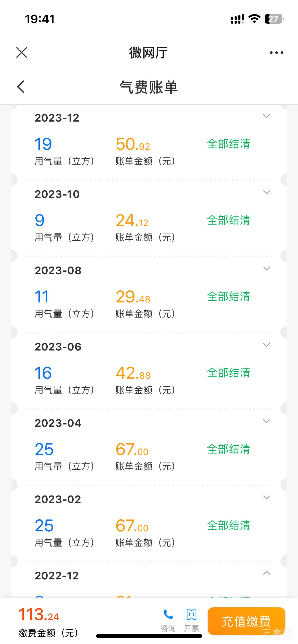This screenshot has width=298, height=644.
Task: Expand the 2023-04 bill chevron
Action: [266, 421]
